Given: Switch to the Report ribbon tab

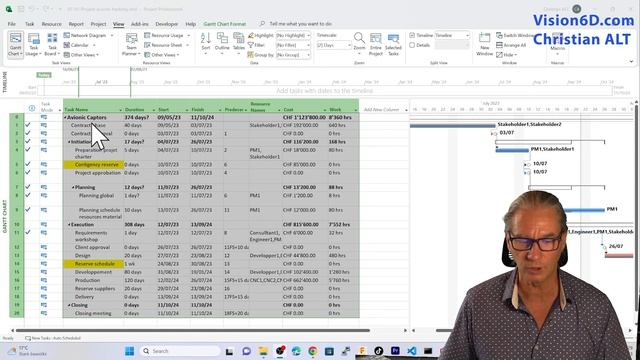Looking at the screenshot, I should click(x=76, y=24).
